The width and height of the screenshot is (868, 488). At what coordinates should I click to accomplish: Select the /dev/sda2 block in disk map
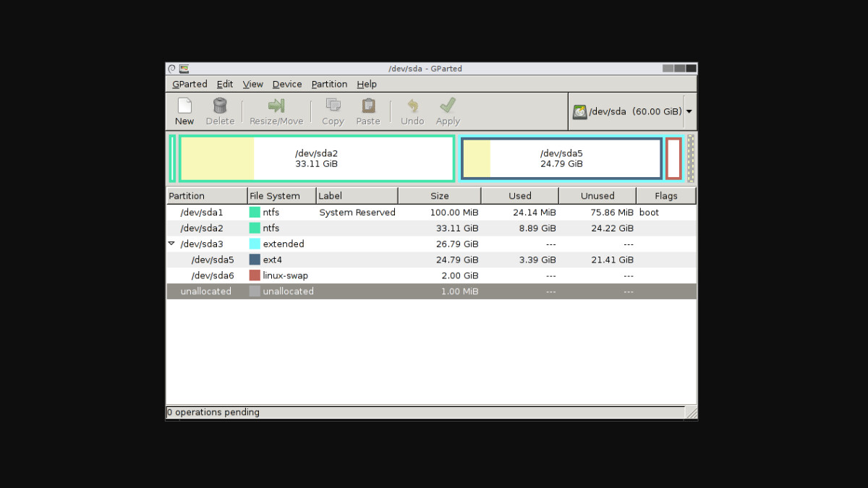(317, 158)
